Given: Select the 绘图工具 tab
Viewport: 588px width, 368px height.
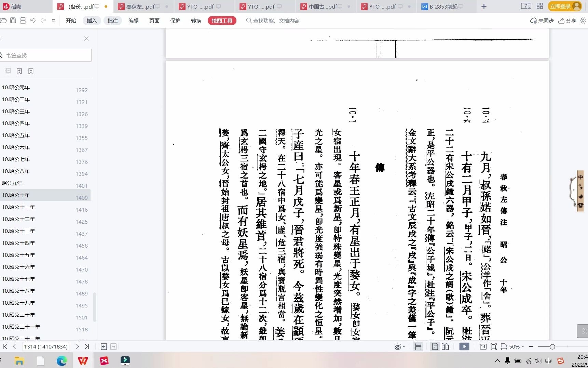Looking at the screenshot, I should click(x=222, y=21).
